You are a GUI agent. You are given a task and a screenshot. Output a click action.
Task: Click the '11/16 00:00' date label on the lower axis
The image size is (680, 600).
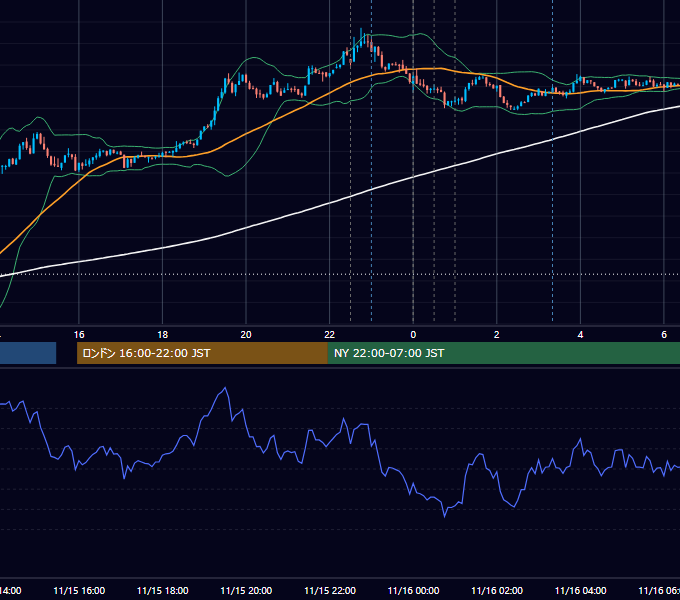pyautogui.click(x=413, y=590)
